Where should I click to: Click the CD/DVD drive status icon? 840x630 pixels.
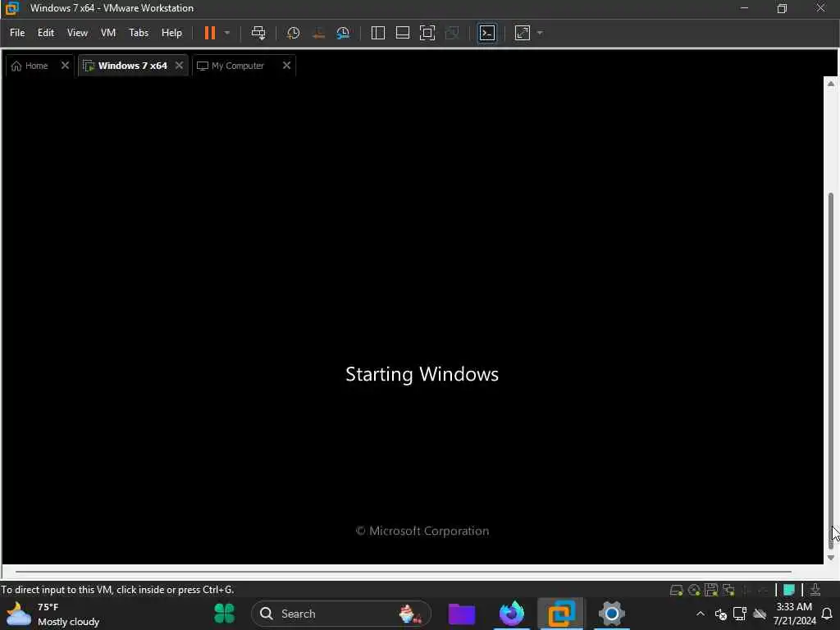[694, 590]
